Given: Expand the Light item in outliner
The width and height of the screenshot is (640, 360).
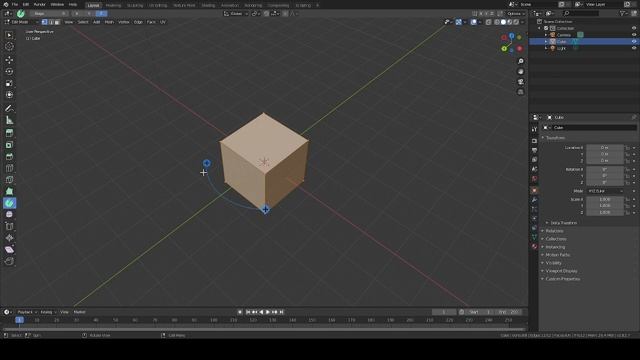Looking at the screenshot, I should click(x=546, y=48).
